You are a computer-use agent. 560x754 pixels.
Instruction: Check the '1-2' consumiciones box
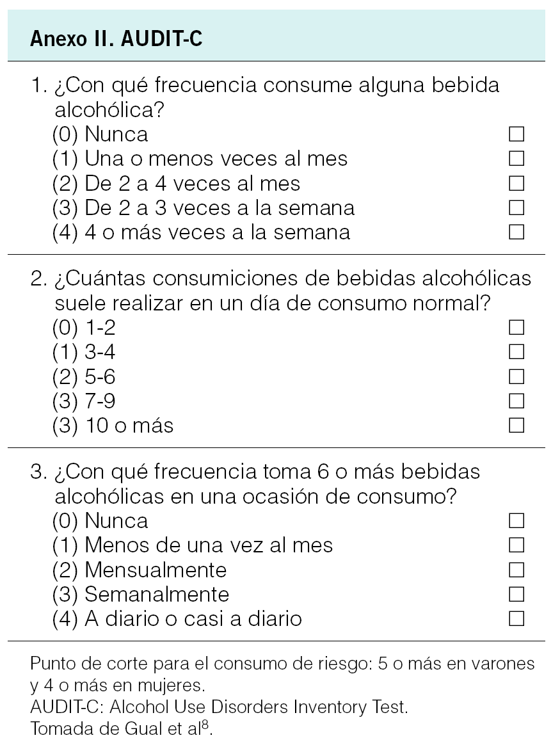click(x=516, y=328)
